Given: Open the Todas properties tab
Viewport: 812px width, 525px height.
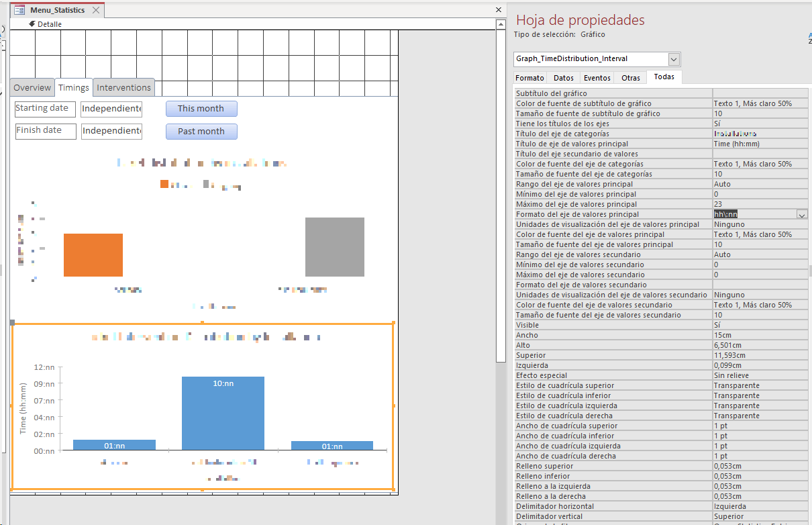Looking at the screenshot, I should 664,77.
